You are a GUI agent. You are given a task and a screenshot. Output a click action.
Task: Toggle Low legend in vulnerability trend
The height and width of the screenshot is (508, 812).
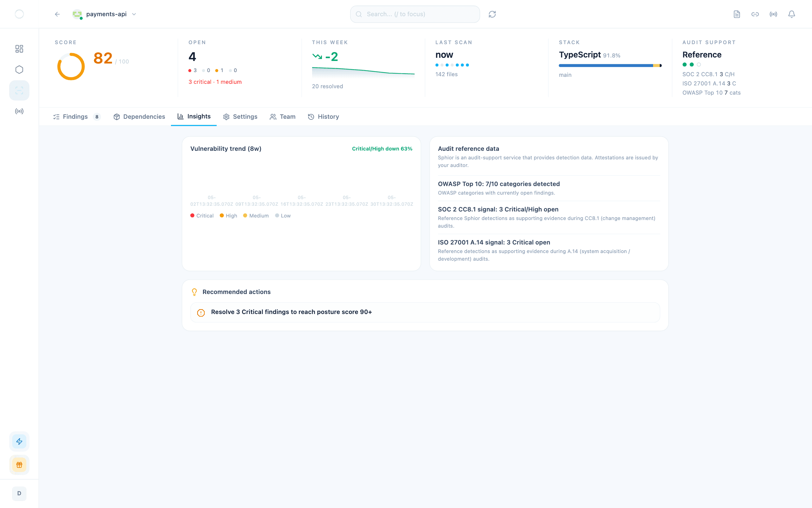[x=283, y=216]
